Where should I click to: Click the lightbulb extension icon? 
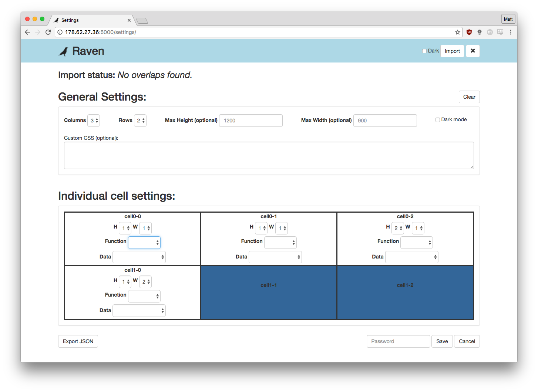[x=480, y=32]
